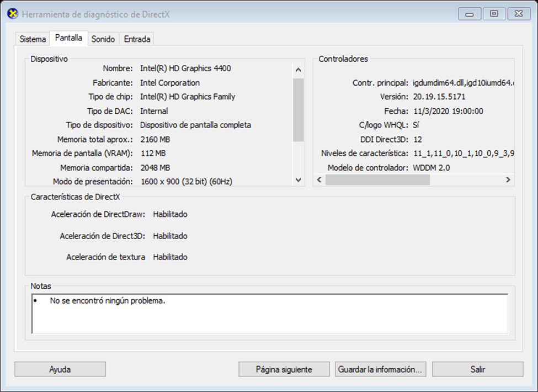This screenshot has height=392, width=538.
Task: Go to the Entrada tab
Action: pyautogui.click(x=137, y=39)
